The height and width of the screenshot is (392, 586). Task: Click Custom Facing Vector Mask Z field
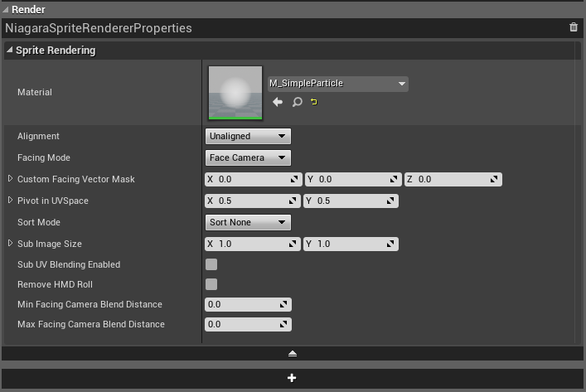[453, 179]
